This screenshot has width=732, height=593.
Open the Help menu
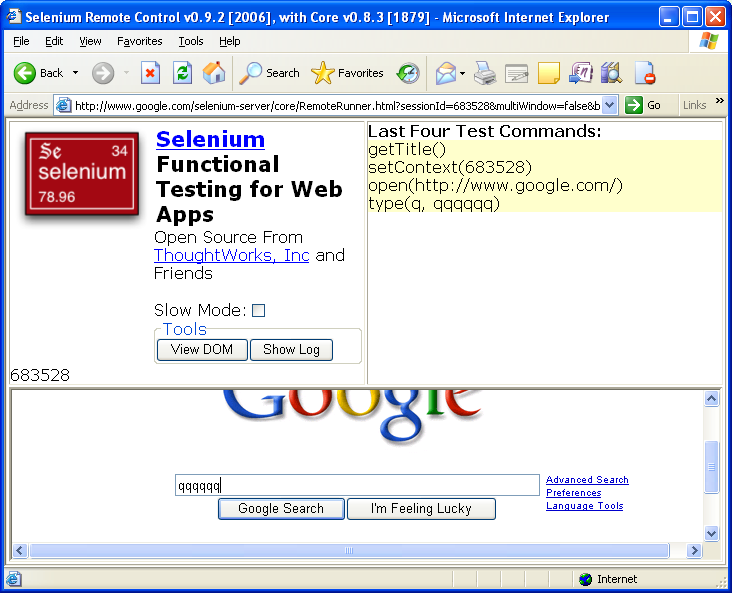pyautogui.click(x=230, y=41)
